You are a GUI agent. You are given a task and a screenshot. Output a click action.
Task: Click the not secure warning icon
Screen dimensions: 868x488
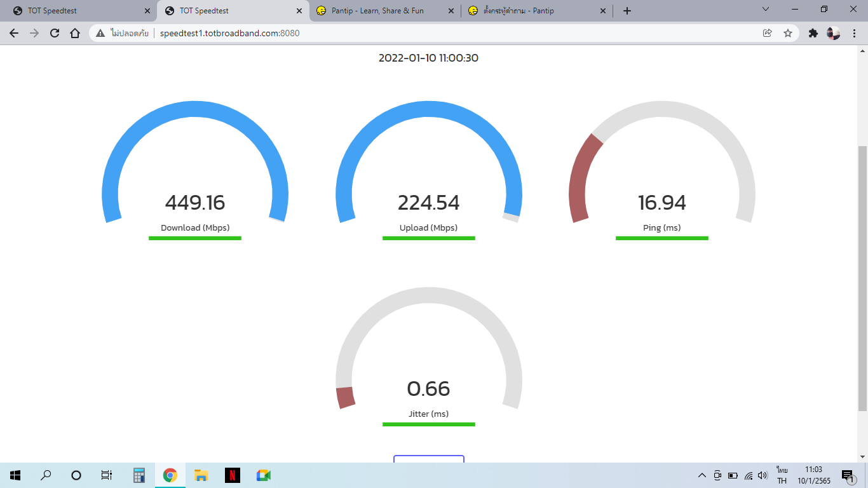pos(100,33)
